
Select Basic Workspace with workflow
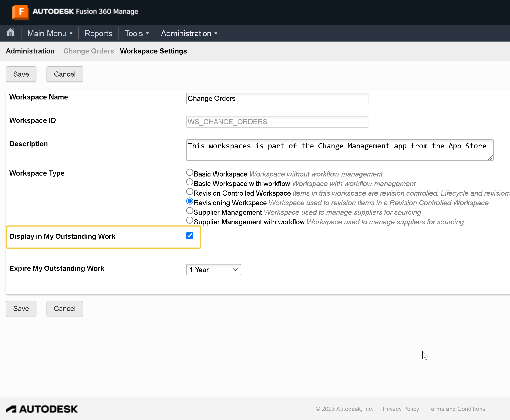pyautogui.click(x=189, y=182)
